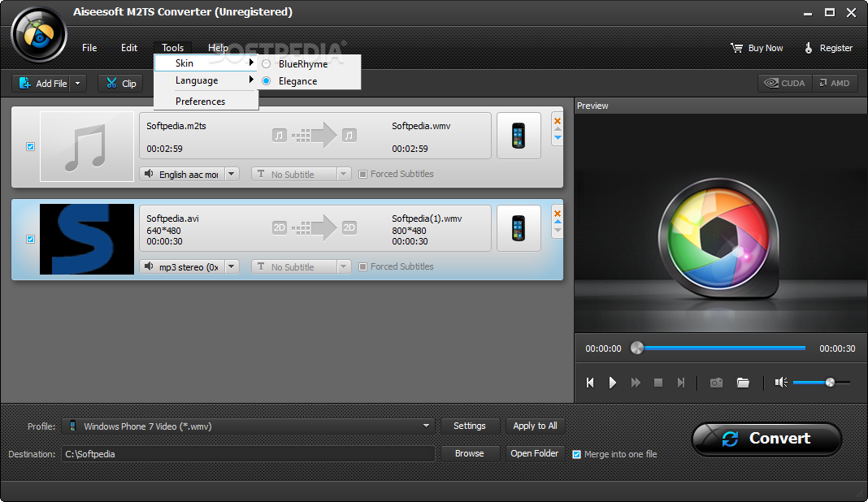This screenshot has height=502, width=868.
Task: Click the Open Folder button
Action: coord(535,453)
